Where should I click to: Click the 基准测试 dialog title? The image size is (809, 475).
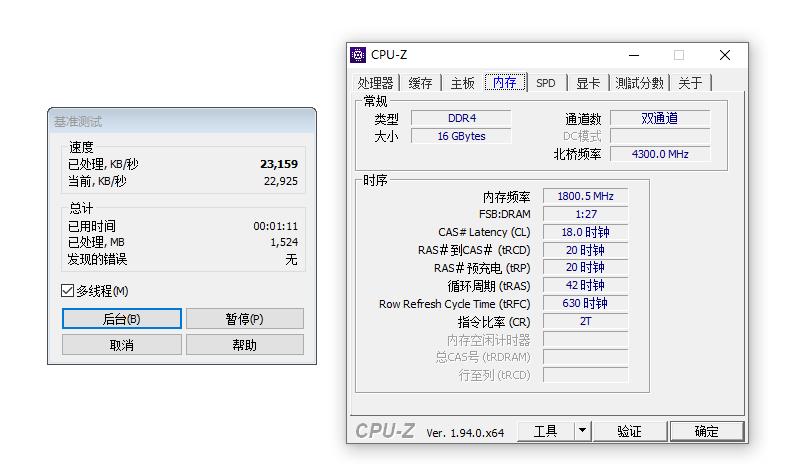[78, 122]
